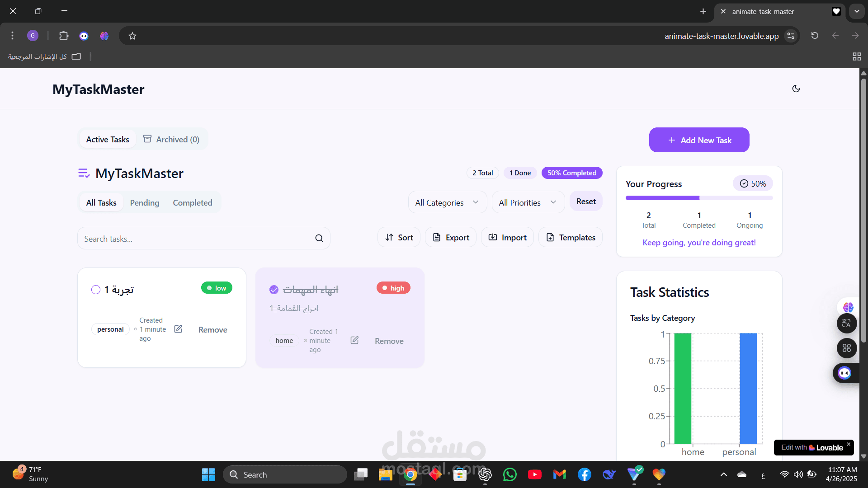Remove the personal task تجربة 1
The image size is (868, 488).
coord(213,330)
